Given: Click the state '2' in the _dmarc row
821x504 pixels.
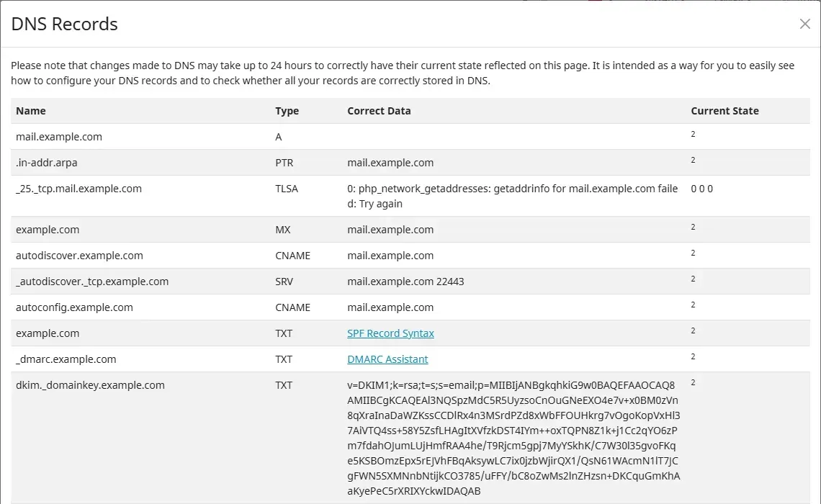Looking at the screenshot, I should pyautogui.click(x=694, y=356).
